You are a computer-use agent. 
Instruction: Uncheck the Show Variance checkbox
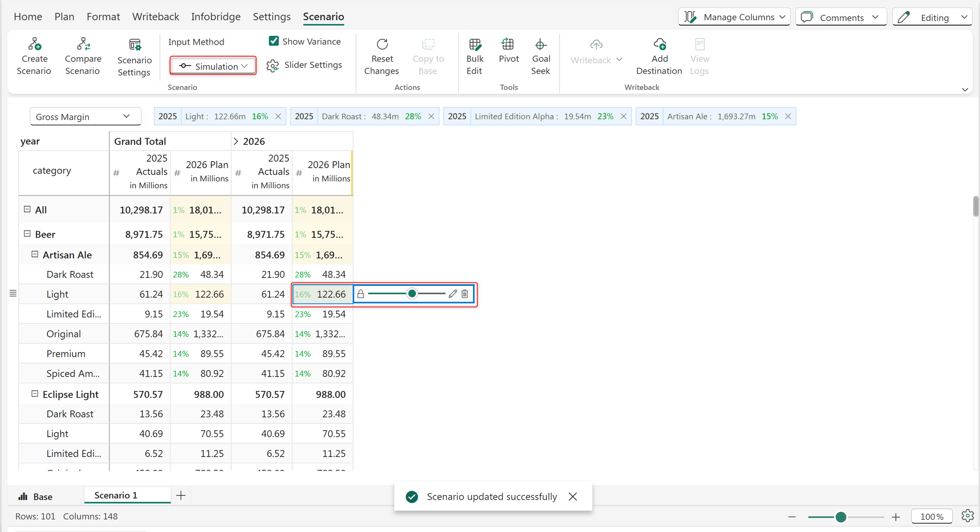pyautogui.click(x=273, y=41)
